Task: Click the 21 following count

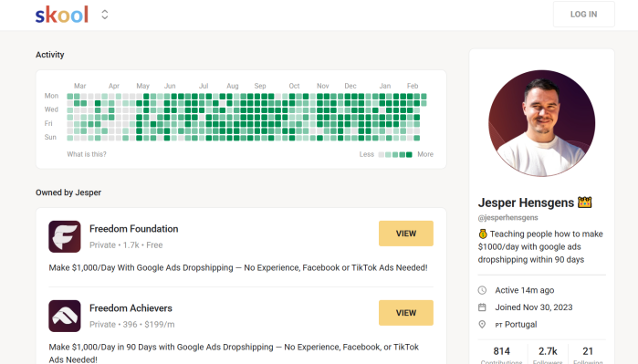Action: [588, 351]
